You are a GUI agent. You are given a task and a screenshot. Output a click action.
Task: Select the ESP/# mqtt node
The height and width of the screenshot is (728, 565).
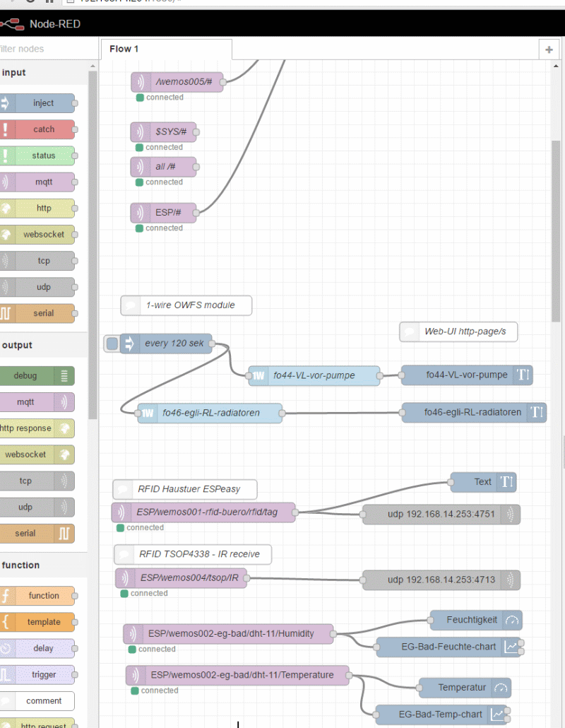164,213
